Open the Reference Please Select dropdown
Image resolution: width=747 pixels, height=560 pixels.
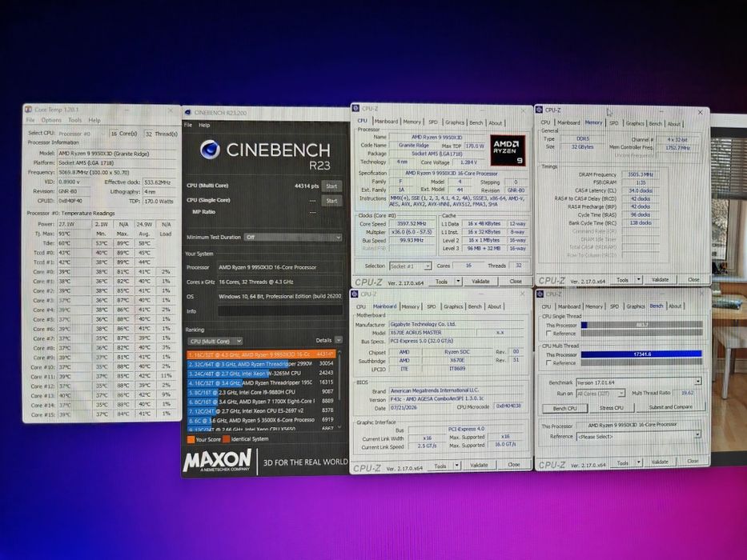pyautogui.click(x=639, y=436)
